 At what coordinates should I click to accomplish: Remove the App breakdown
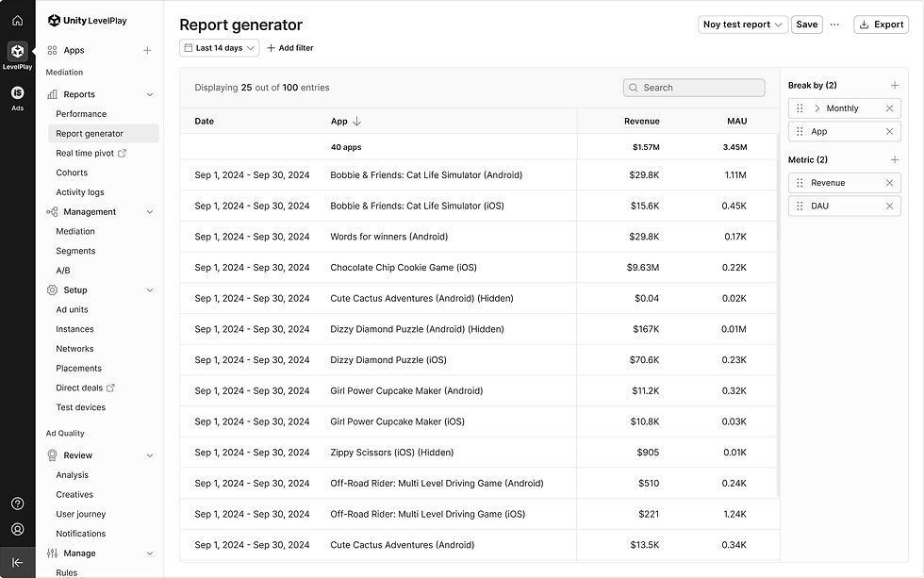[x=890, y=131]
